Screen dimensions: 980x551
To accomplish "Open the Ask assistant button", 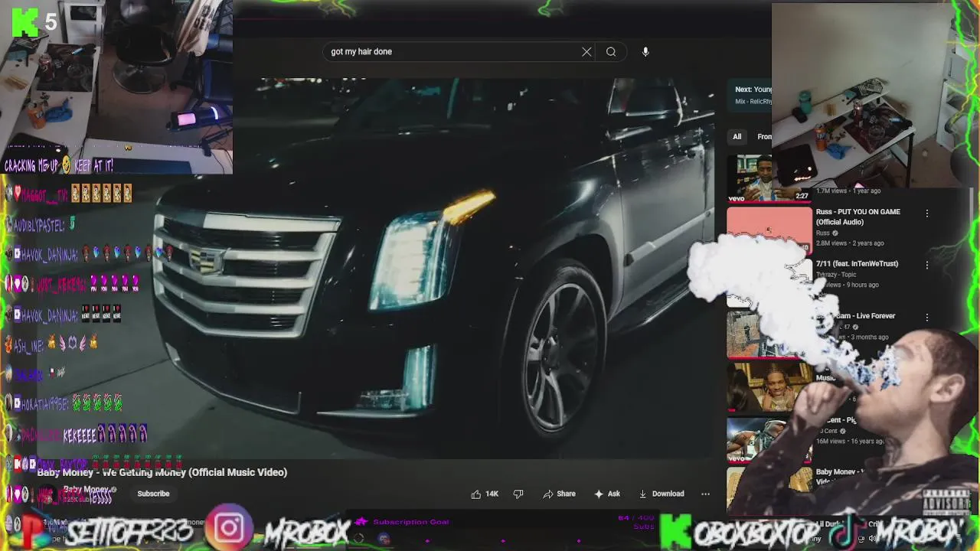I will (x=607, y=494).
